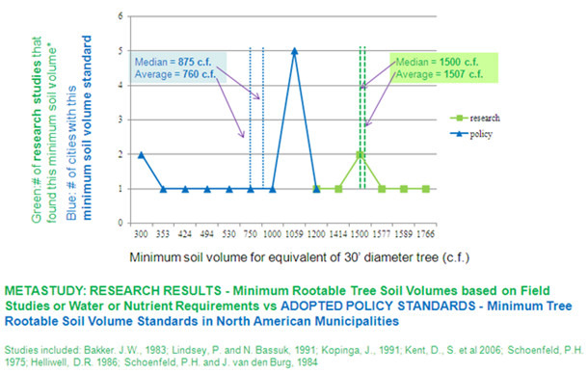Click the green "METASTUDY: RESEARCH RESULTS" heading
Viewport: 588px width, 373px height.
point(113,291)
